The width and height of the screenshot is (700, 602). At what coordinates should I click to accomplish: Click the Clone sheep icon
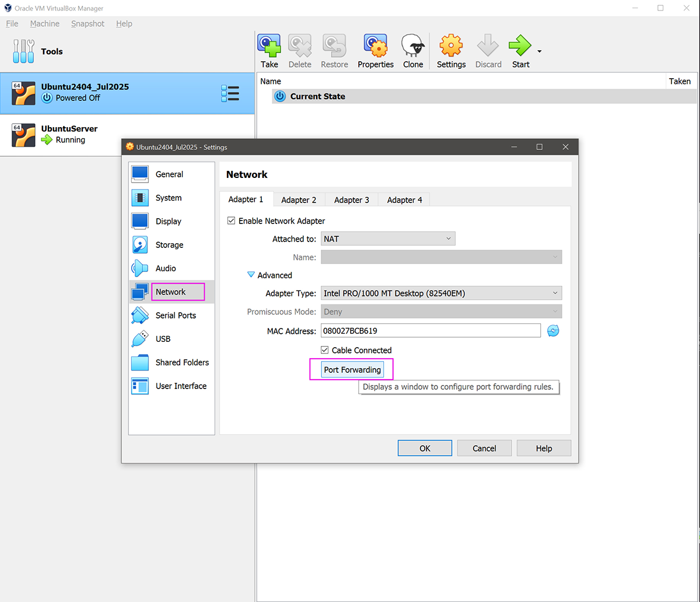pyautogui.click(x=413, y=45)
